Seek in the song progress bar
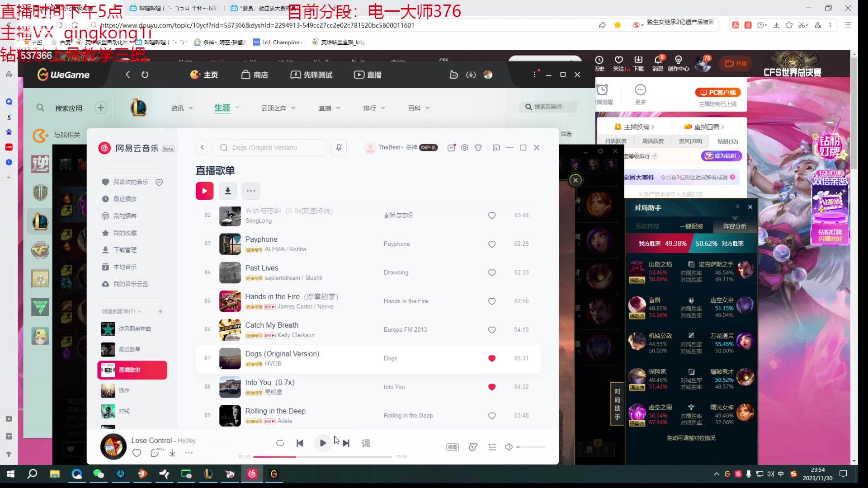 (x=322, y=457)
